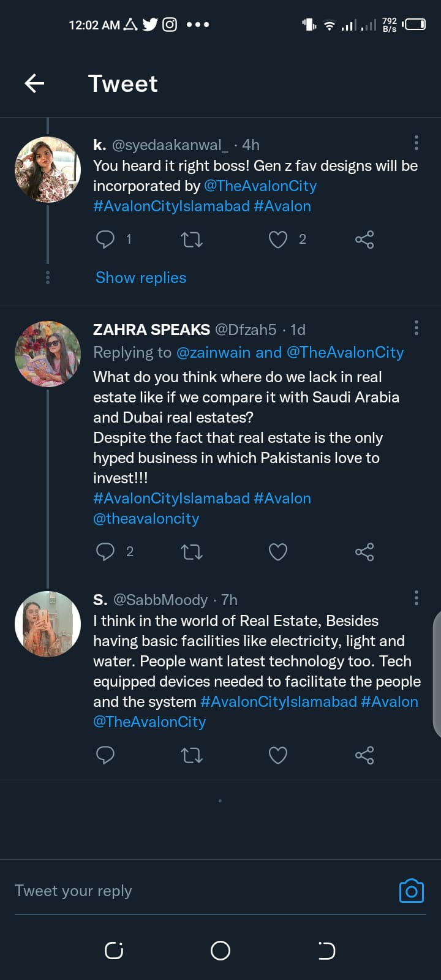Image resolution: width=441 pixels, height=980 pixels.
Task: Tap the reply bubble on ZAHRA SPEAKS's tweet
Action: pos(105,552)
